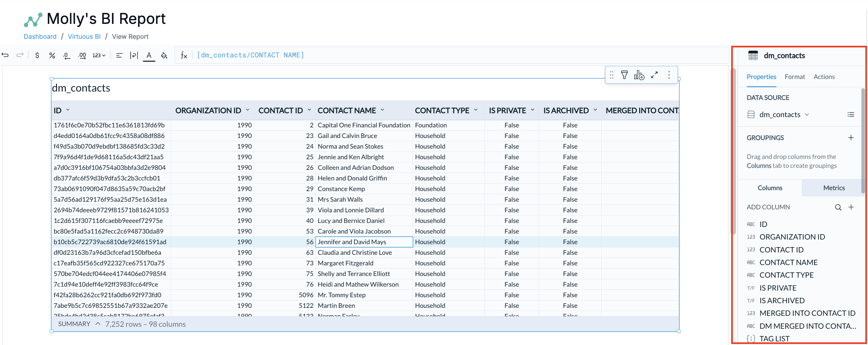Click the data source list icon
This screenshot has height=345, width=868.
pos(850,115)
